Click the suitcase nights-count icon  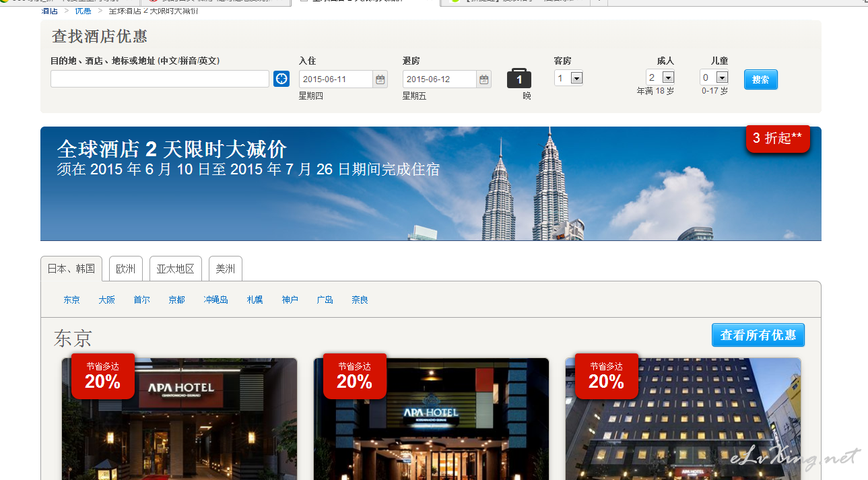(x=519, y=79)
